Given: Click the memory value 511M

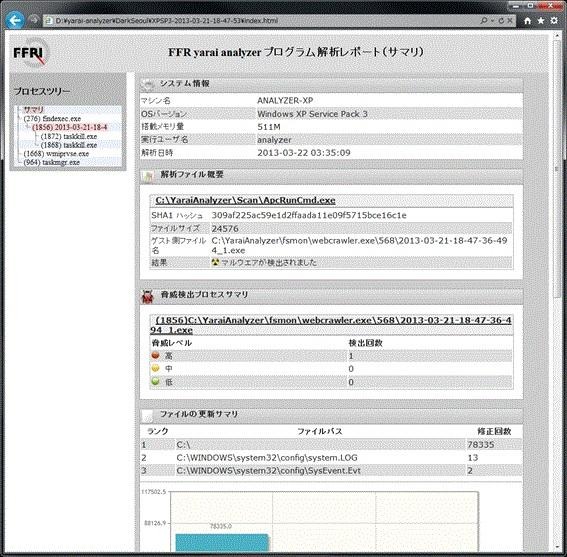Looking at the screenshot, I should point(269,127).
